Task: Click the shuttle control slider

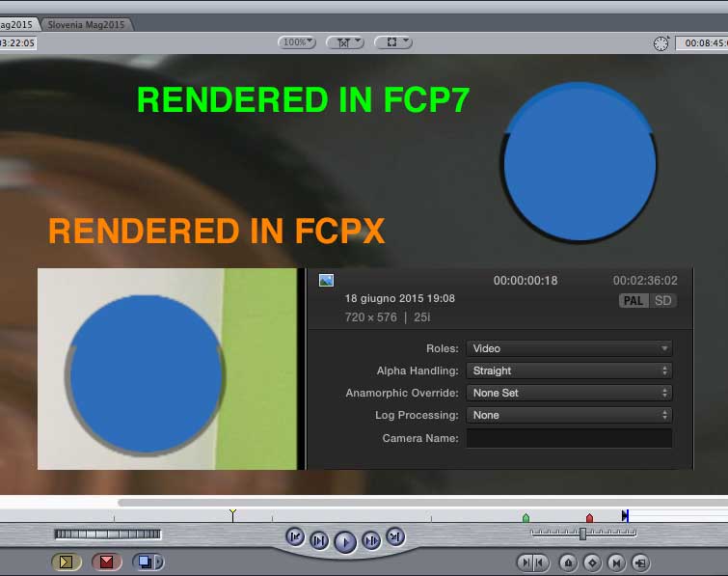Action: [582, 534]
